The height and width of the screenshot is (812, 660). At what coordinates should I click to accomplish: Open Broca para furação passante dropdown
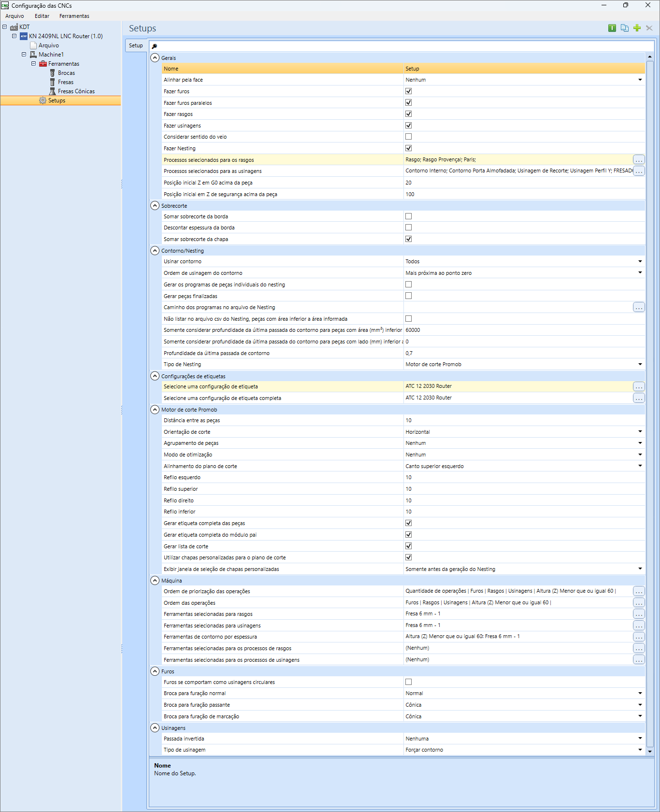coord(640,705)
